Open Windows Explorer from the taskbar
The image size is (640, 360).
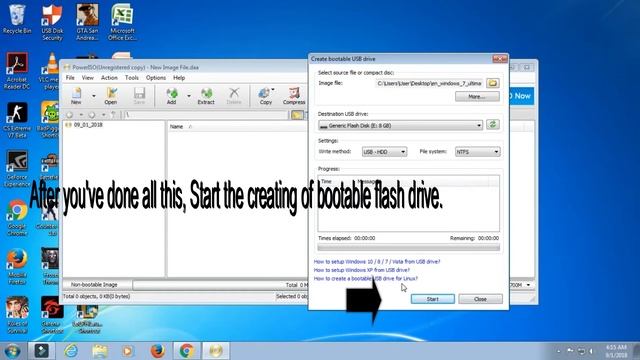[x=100, y=351]
